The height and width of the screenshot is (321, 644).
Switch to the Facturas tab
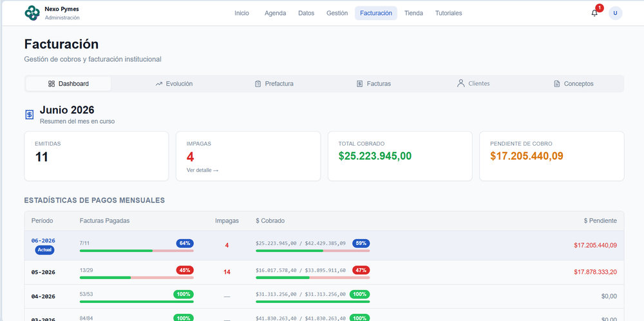[374, 84]
